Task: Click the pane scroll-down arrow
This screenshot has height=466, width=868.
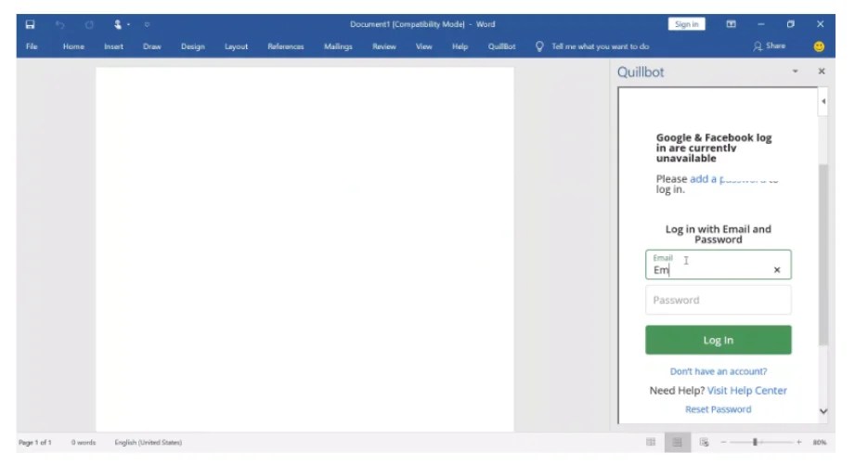Action: click(x=823, y=411)
